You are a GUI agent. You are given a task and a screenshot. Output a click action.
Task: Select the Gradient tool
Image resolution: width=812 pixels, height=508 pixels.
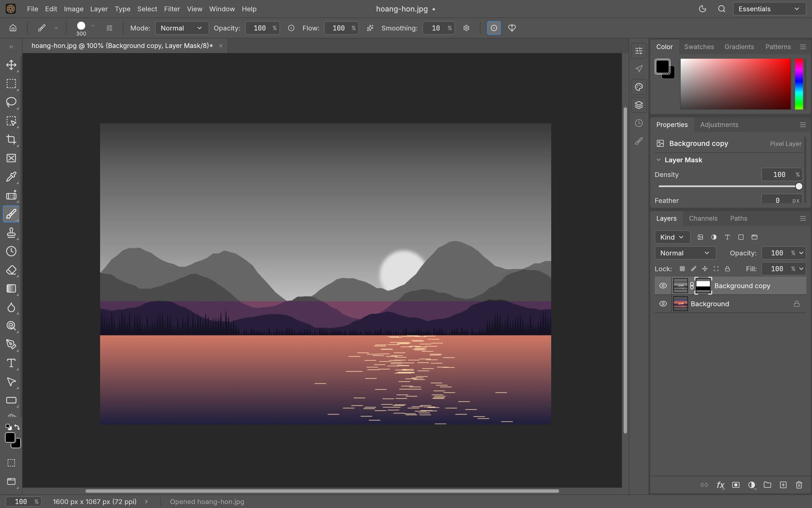pos(11,289)
